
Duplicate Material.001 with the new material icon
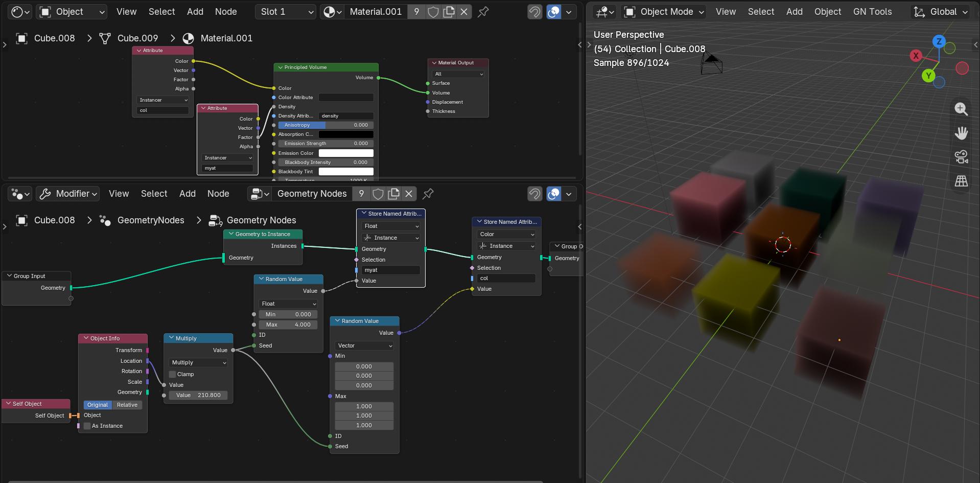[x=449, y=12]
